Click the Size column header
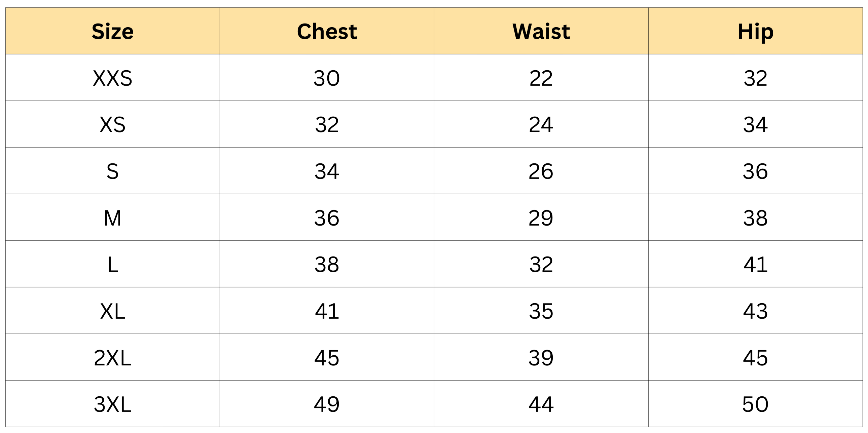Image resolution: width=868 pixels, height=433 pixels. 113,31
